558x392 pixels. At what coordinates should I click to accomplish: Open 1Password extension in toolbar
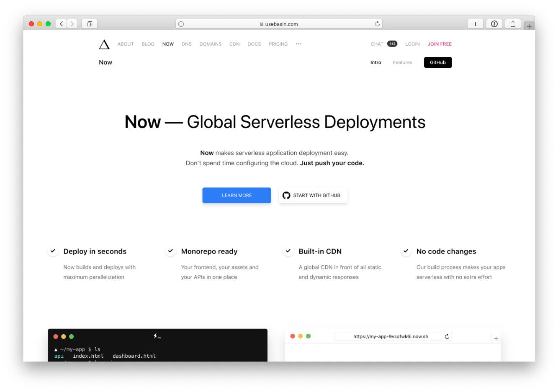pyautogui.click(x=494, y=24)
